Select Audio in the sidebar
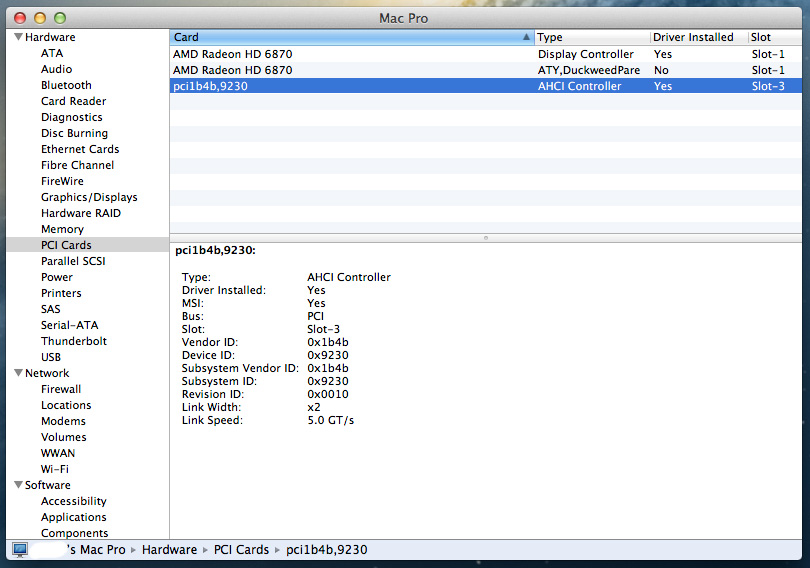 tap(56, 69)
